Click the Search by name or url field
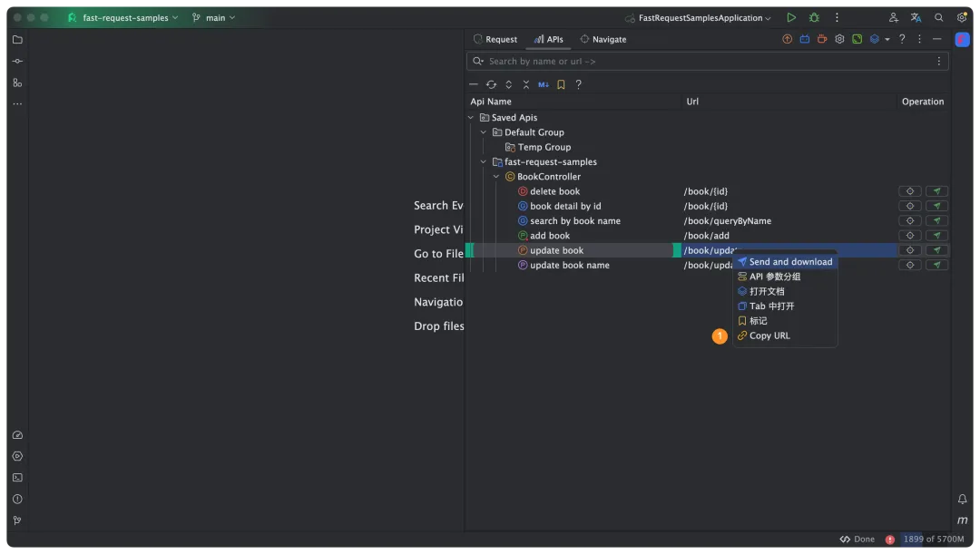 (708, 62)
